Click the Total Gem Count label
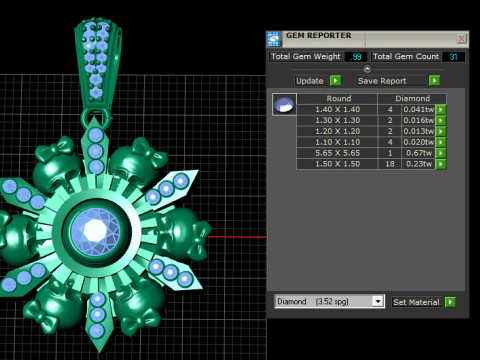Screen dimensions: 480x360 [406, 57]
